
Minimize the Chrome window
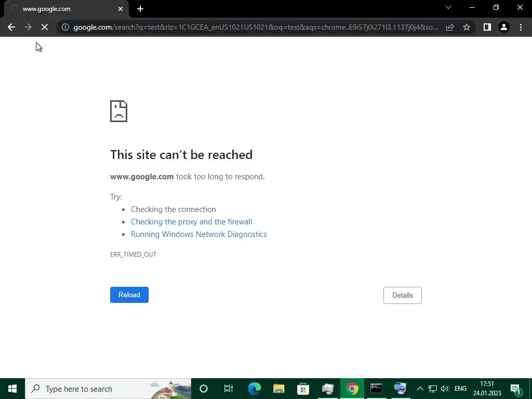pyautogui.click(x=472, y=7)
